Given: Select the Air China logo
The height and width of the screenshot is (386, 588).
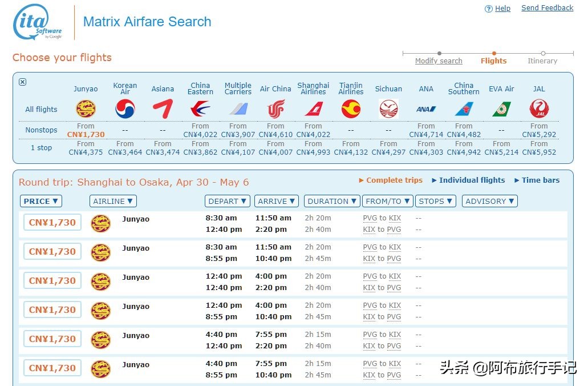Looking at the screenshot, I should 275,109.
